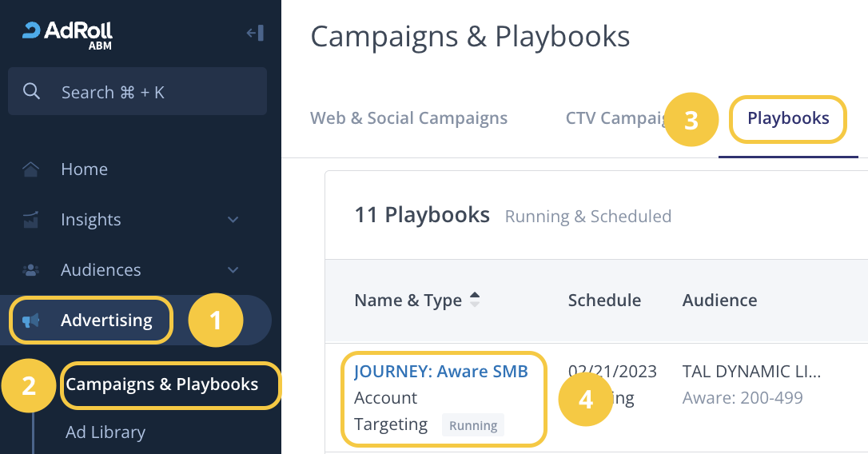
Task: Click the Running status badge
Action: [473, 425]
